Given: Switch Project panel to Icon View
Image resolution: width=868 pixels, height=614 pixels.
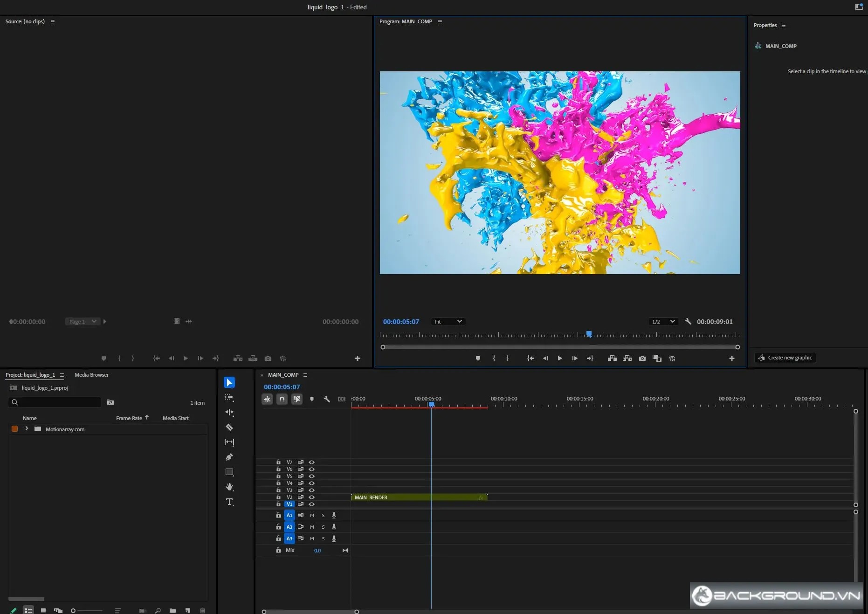Looking at the screenshot, I should [x=43, y=610].
